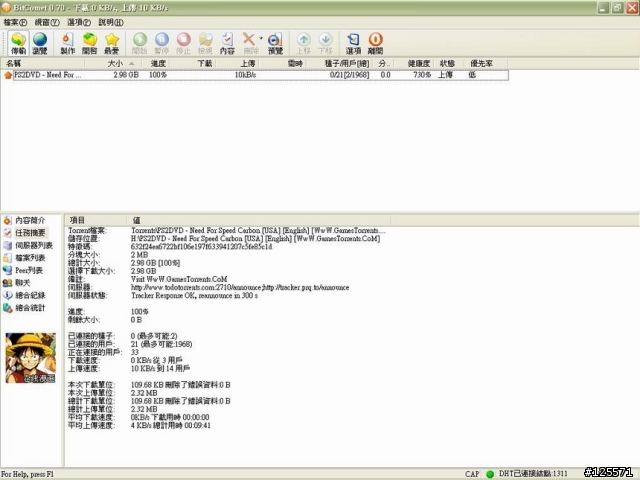Click Visit WwW.GamesTorrents.CoM comment text
The width and height of the screenshot is (640, 480).
click(x=179, y=279)
